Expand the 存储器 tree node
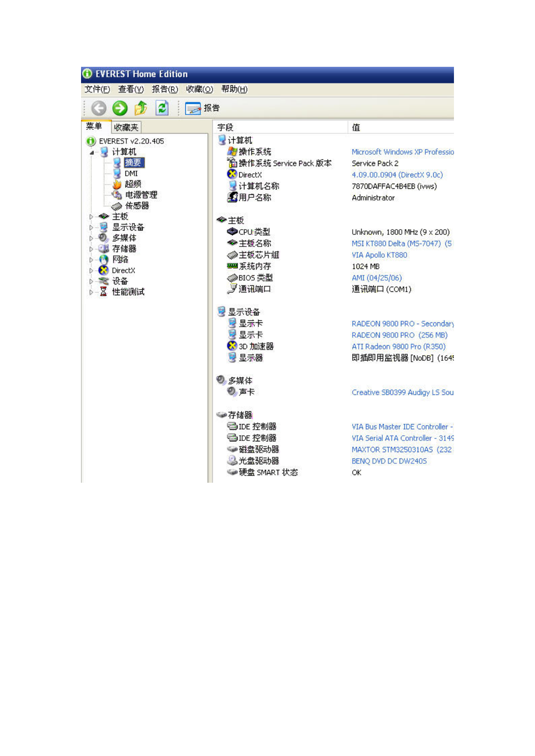The height and width of the screenshot is (756, 535). (x=91, y=249)
